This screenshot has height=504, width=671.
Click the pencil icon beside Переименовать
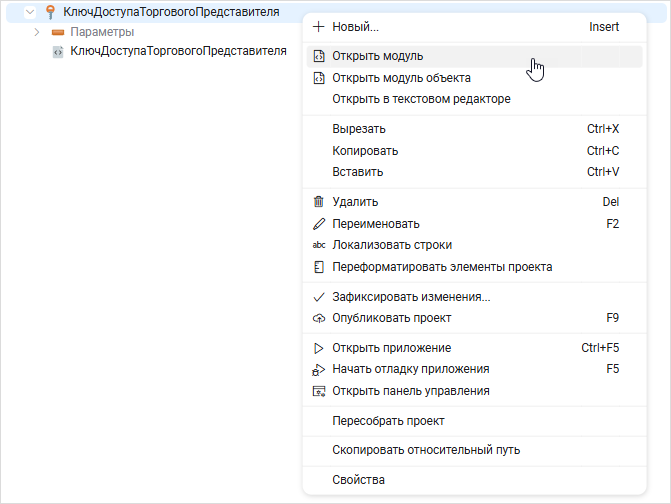[319, 224]
